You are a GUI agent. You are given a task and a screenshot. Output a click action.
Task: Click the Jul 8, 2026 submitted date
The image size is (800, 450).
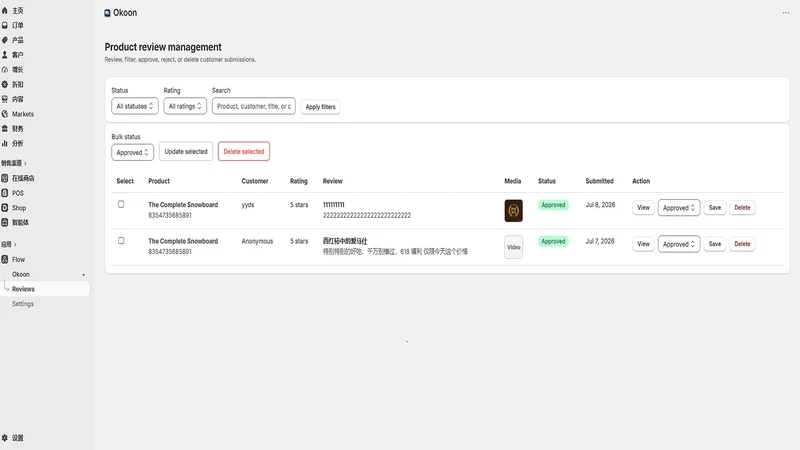600,205
